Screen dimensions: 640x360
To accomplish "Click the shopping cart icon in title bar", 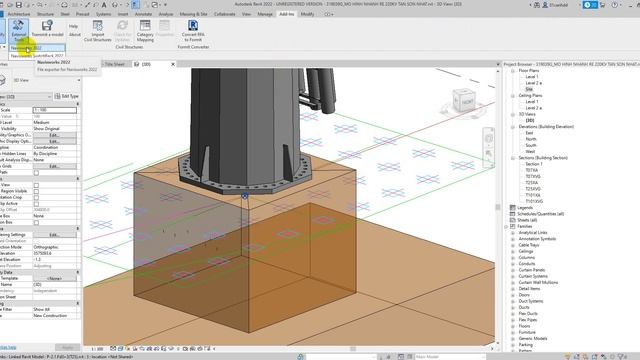I will [x=602, y=5].
